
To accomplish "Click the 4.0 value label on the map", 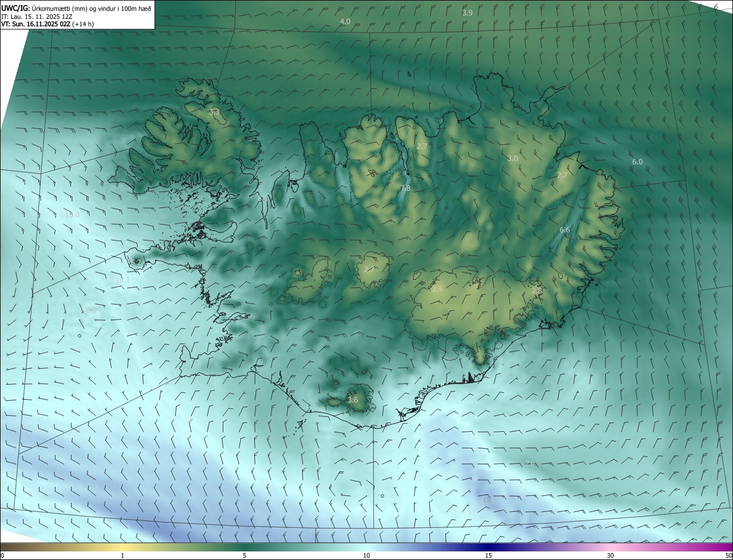I will (x=345, y=21).
